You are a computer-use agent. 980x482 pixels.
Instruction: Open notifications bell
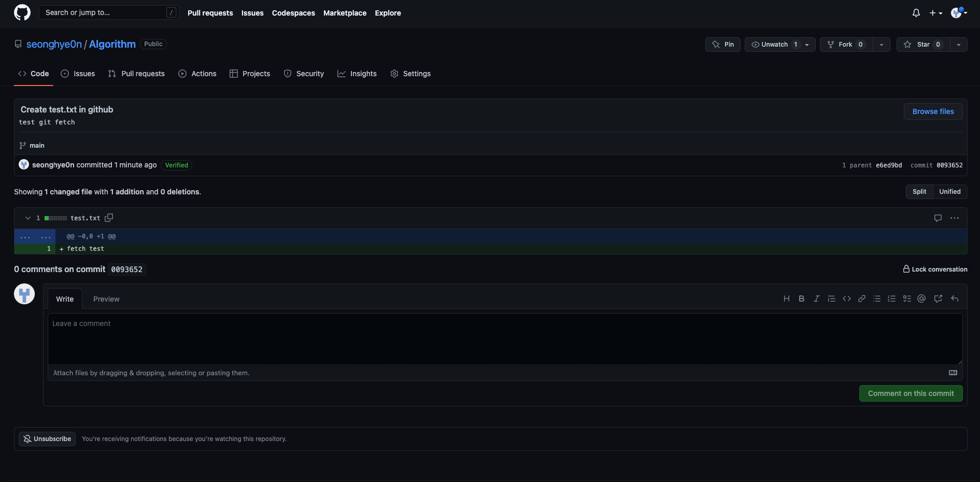pos(916,13)
